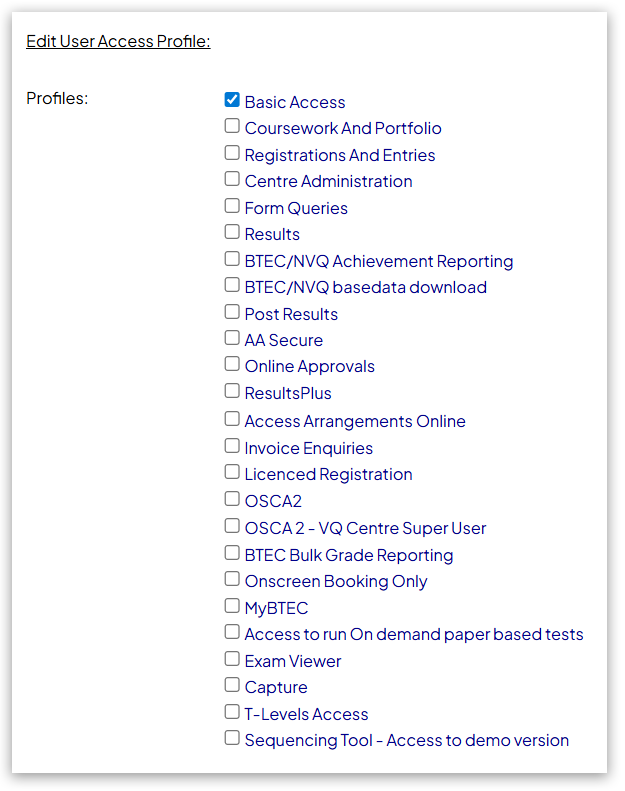Check the ResultsPlus profile box
This screenshot has width=625, height=791.
tap(232, 391)
